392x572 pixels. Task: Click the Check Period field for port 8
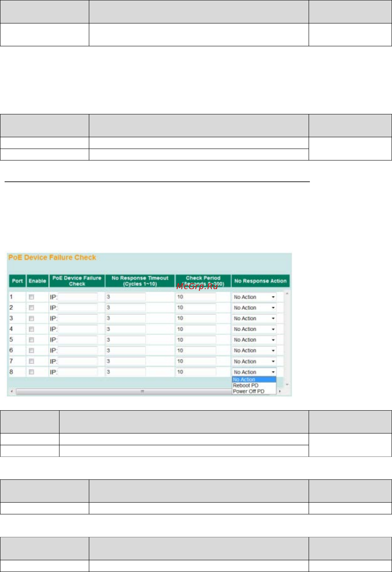[x=196, y=372]
